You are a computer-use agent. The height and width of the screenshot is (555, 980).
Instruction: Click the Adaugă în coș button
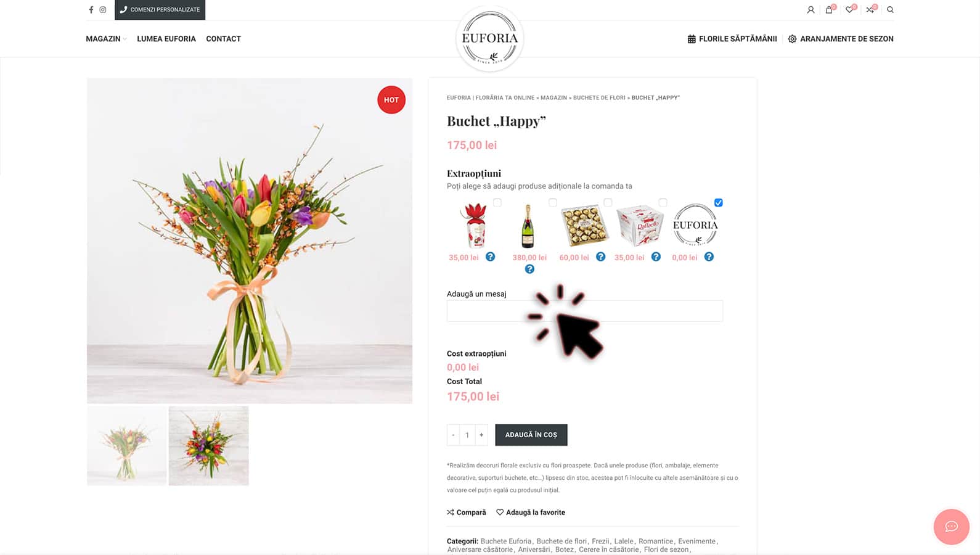(x=531, y=435)
